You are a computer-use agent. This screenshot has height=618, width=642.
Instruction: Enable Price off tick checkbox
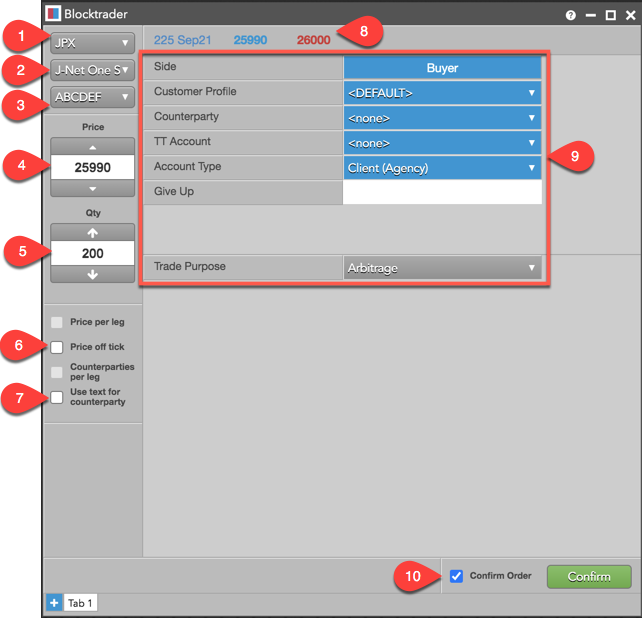click(57, 347)
